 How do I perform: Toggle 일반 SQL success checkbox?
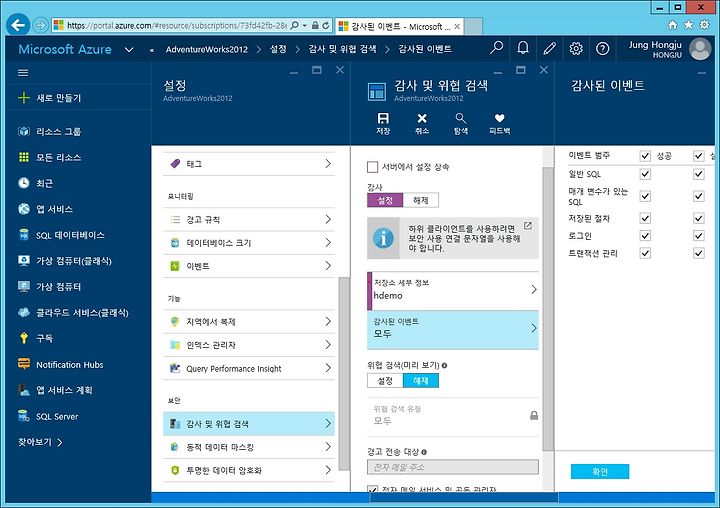click(645, 174)
